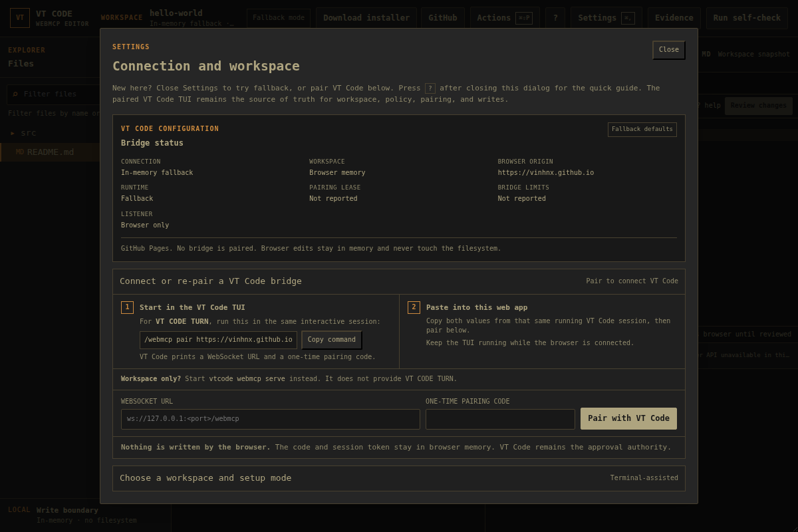Screen dimensions: 798x532
Task: Click the Connect or re-pair bridge header
Action: coord(399,281)
